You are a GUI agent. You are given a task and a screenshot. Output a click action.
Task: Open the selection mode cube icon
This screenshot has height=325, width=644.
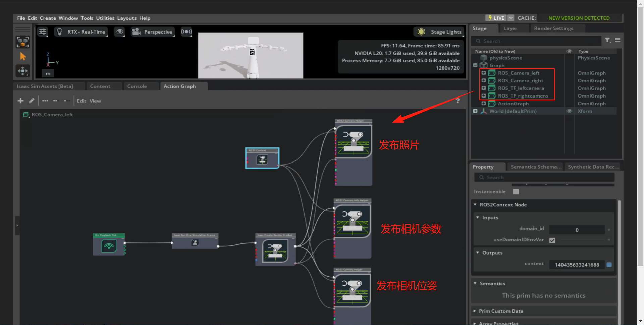point(23,42)
